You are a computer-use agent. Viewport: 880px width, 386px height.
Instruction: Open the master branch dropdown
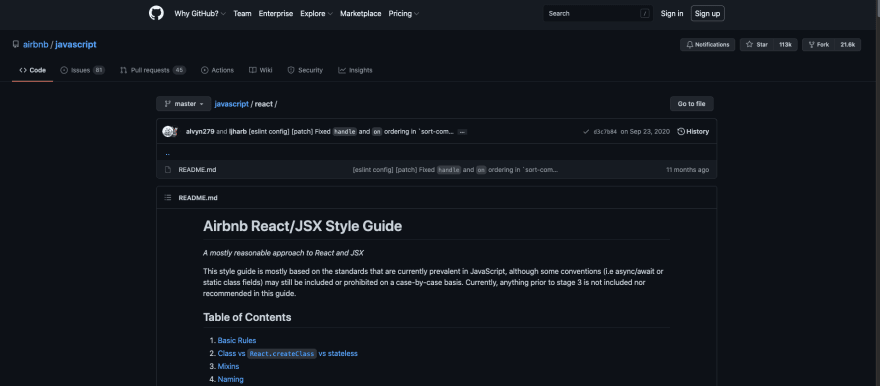point(184,104)
